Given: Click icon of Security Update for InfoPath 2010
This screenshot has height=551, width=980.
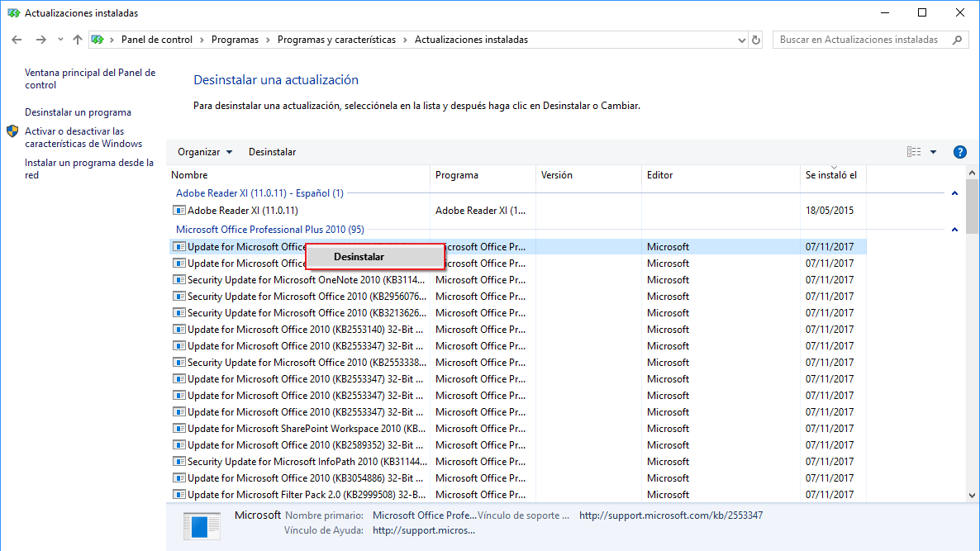Looking at the screenshot, I should [179, 462].
